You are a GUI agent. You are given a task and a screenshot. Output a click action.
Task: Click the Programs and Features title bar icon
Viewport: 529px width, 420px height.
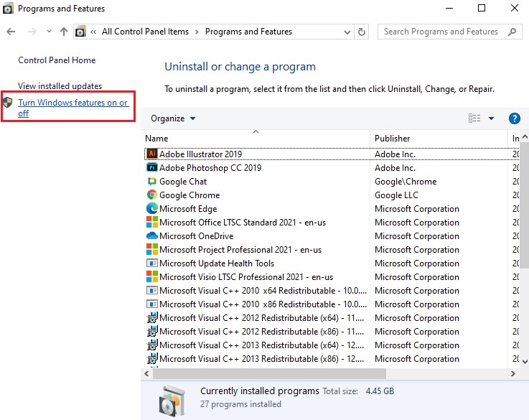[x=8, y=9]
